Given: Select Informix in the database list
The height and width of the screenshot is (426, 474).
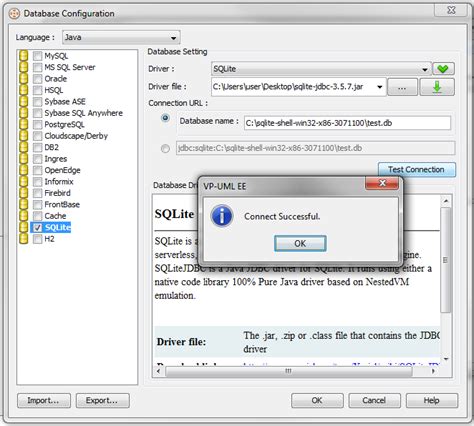Looking at the screenshot, I should tap(59, 182).
